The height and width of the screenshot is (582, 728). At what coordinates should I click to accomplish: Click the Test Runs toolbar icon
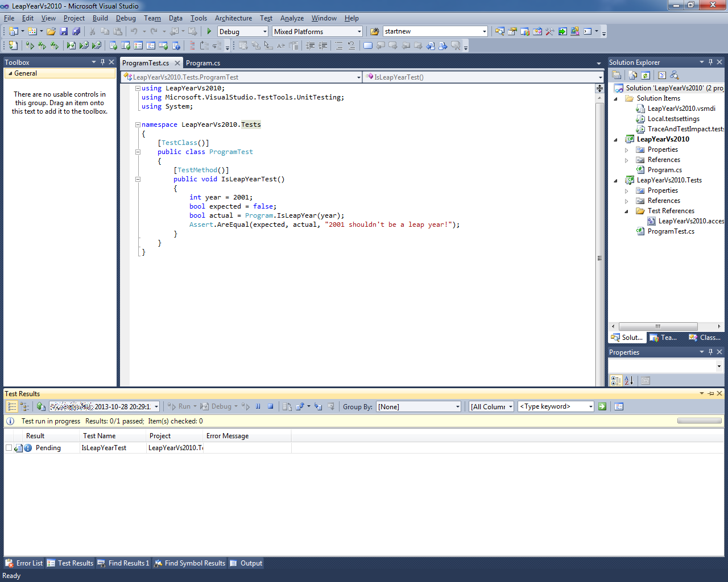click(x=163, y=45)
